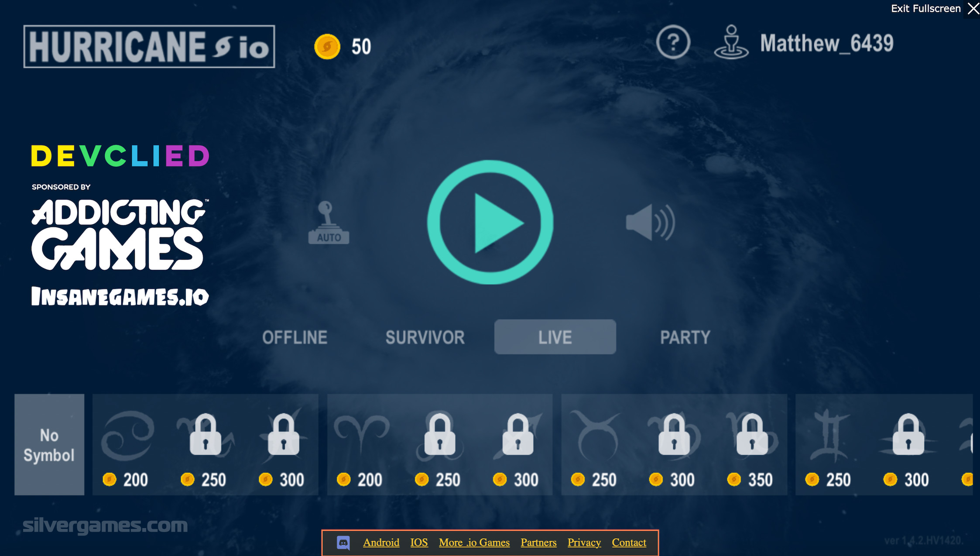Select the OFFLINE game mode tab
This screenshot has height=556, width=980.
(295, 336)
